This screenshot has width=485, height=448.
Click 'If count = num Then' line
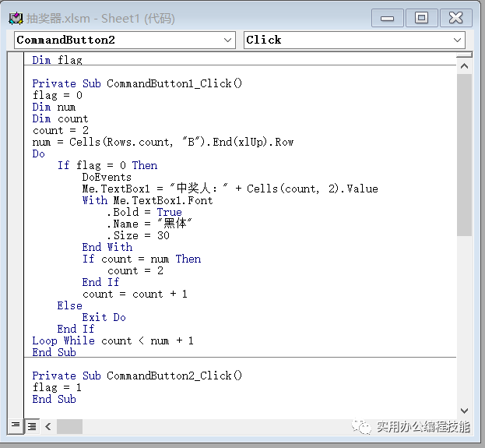(x=142, y=259)
